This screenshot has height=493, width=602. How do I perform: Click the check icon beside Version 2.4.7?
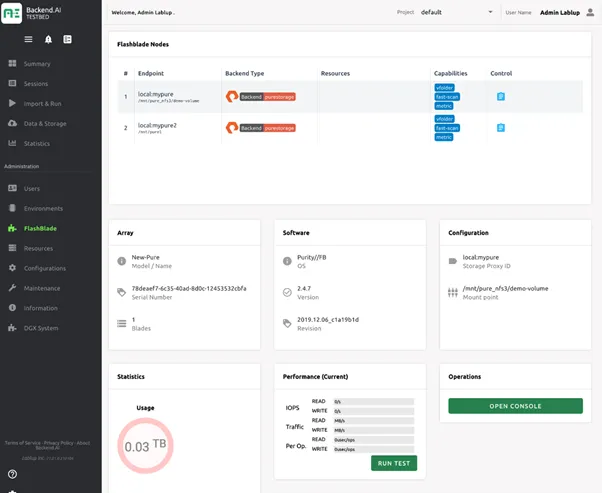287,292
